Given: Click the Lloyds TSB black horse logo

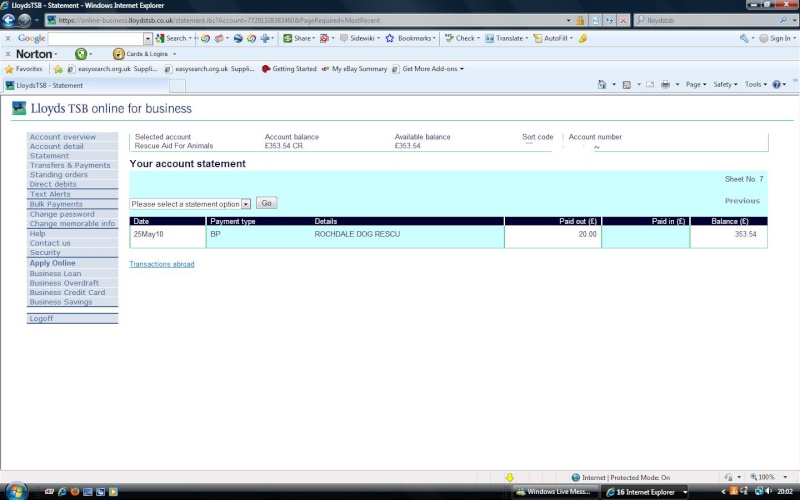Looking at the screenshot, I should [19, 108].
